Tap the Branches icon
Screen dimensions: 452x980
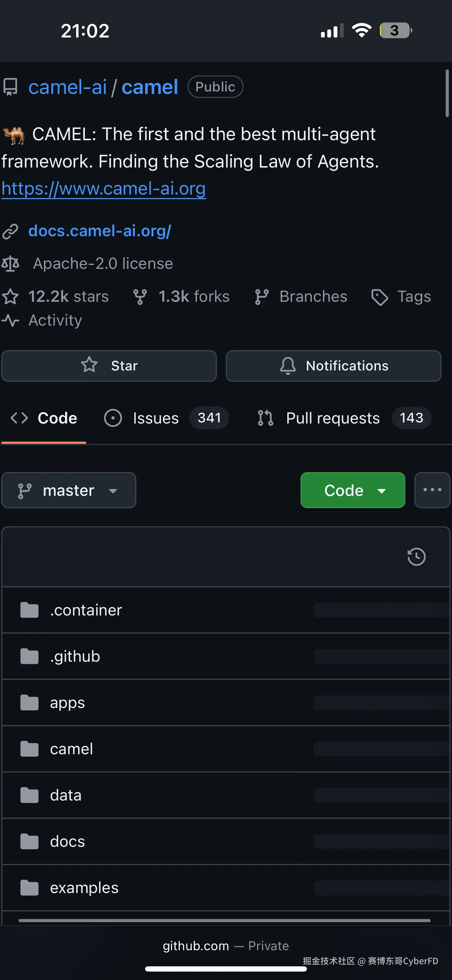(x=262, y=297)
